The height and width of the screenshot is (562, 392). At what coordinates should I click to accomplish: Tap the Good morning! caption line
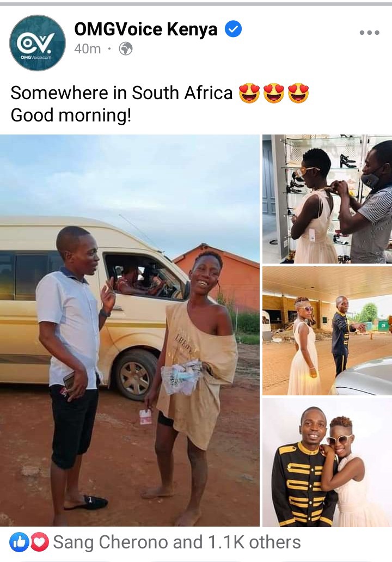71,115
